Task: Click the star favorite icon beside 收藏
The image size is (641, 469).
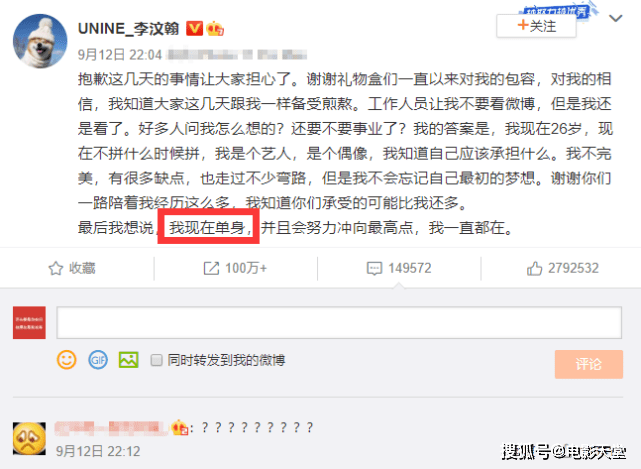Action: 56,269
